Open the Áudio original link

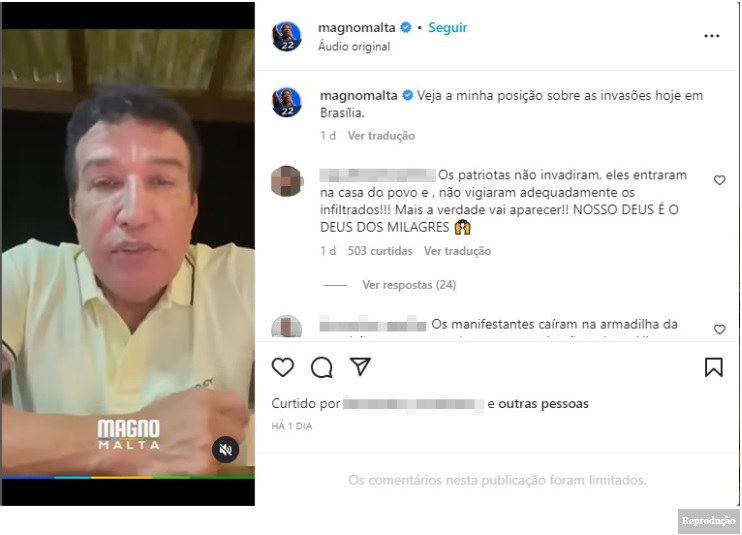(x=354, y=46)
